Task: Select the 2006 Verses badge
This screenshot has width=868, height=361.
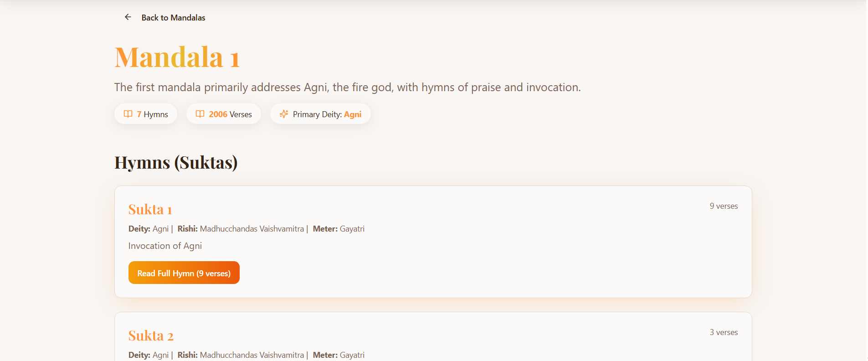Action: click(223, 114)
